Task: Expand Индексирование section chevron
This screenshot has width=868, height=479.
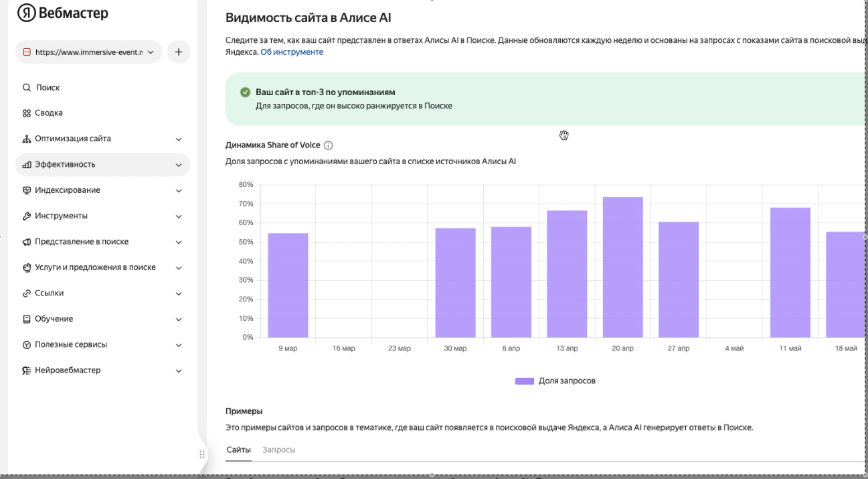Action: (179, 191)
